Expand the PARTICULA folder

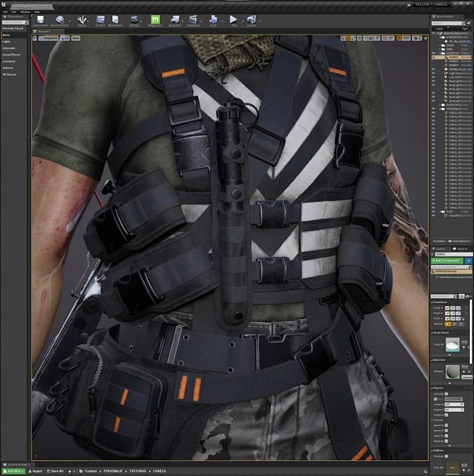pyautogui.click(x=440, y=104)
